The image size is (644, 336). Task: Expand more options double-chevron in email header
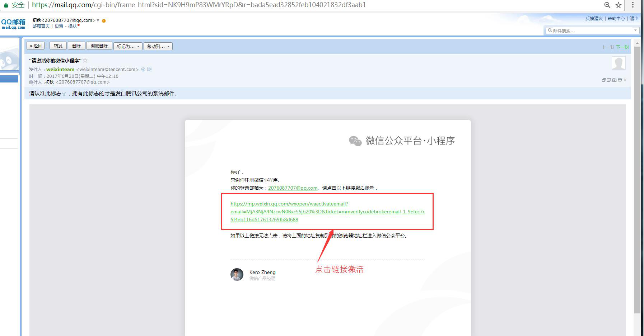[625, 80]
